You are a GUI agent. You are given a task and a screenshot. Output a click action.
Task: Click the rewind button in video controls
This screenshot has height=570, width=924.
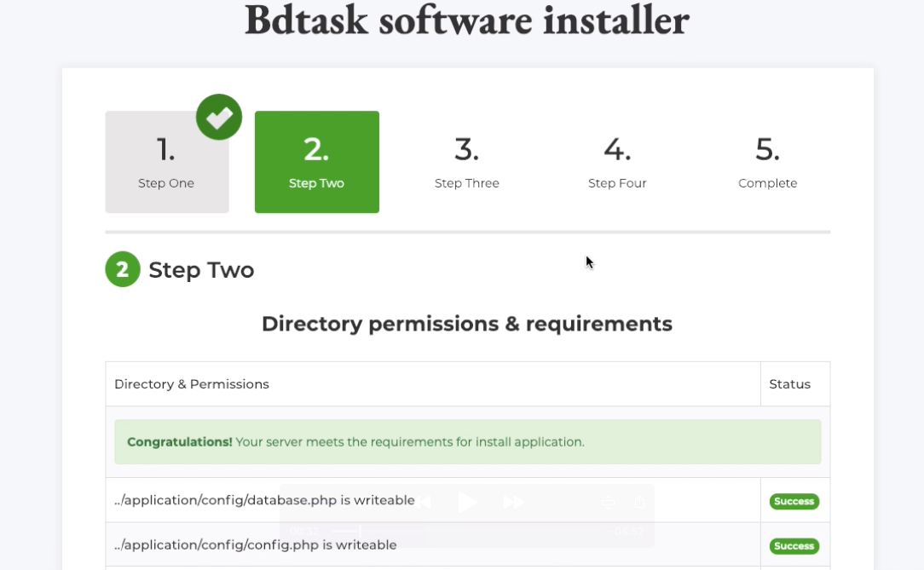421,503
